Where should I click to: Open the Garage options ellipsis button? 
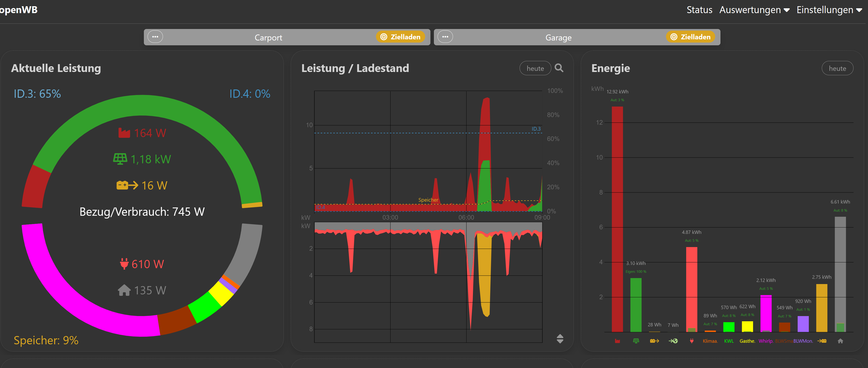pyautogui.click(x=445, y=37)
